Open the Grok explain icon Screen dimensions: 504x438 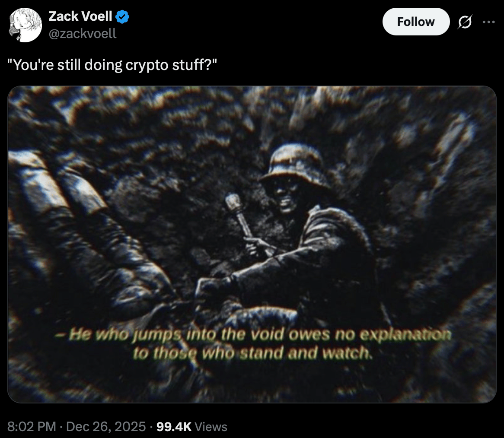[465, 22]
